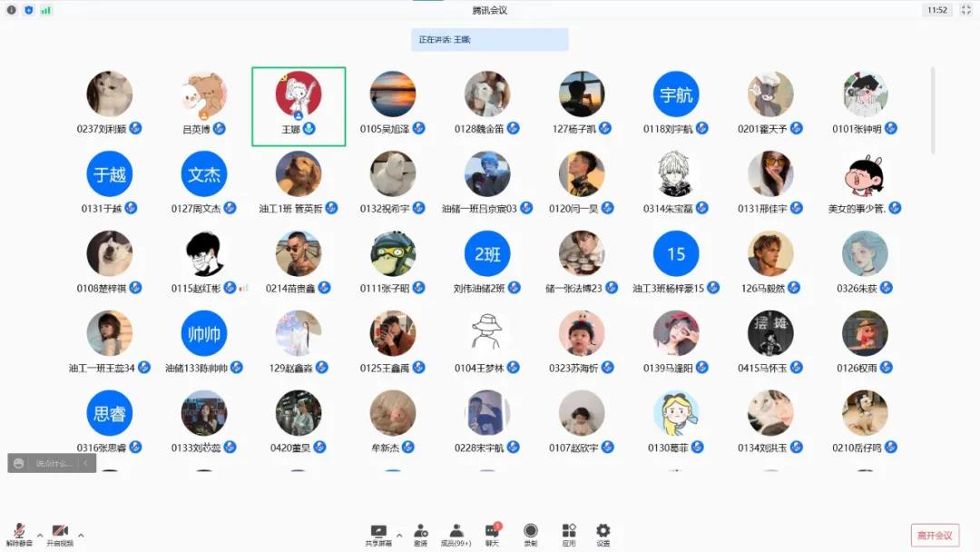Unmute microphone with 解除静音
The height and width of the screenshot is (552, 980).
pos(18,533)
